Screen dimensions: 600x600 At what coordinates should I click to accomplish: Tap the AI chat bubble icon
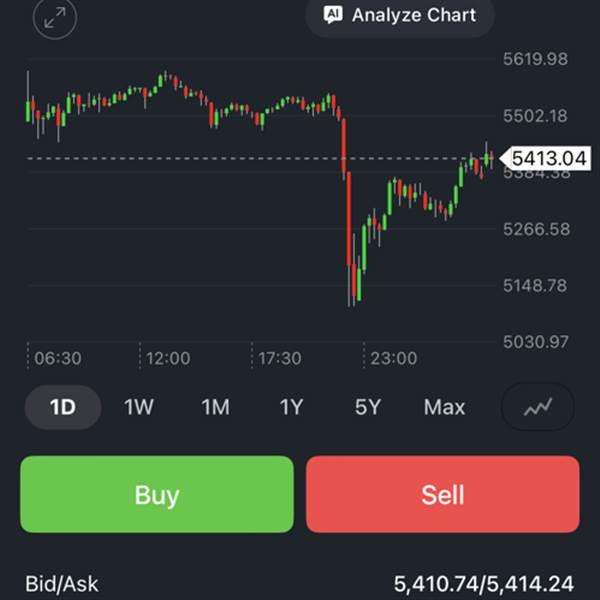pyautogui.click(x=333, y=15)
